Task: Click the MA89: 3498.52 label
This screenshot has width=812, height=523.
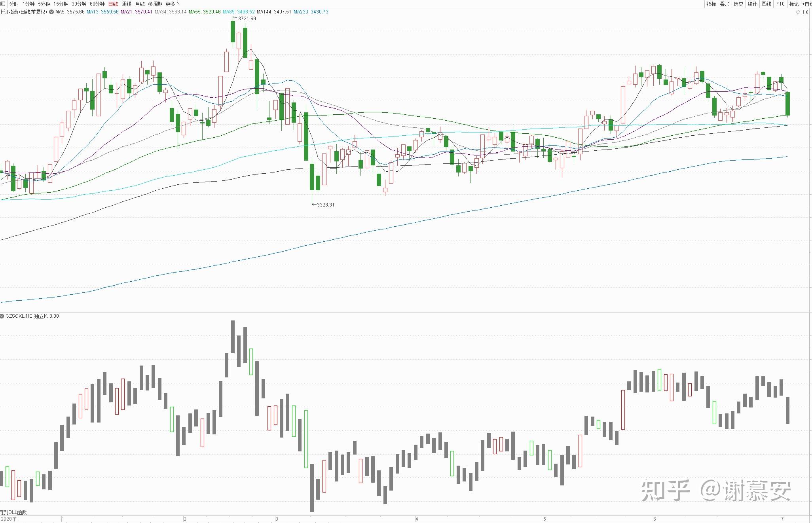Action: [239, 12]
